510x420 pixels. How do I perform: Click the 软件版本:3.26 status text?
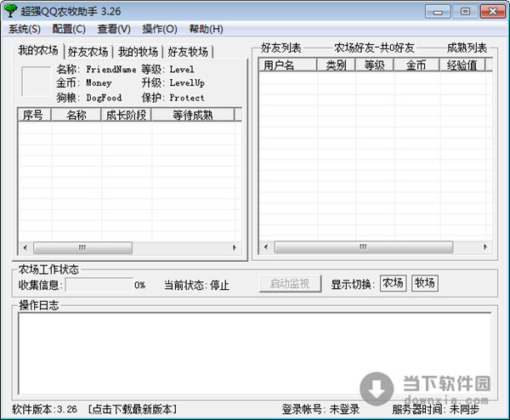pyautogui.click(x=44, y=409)
